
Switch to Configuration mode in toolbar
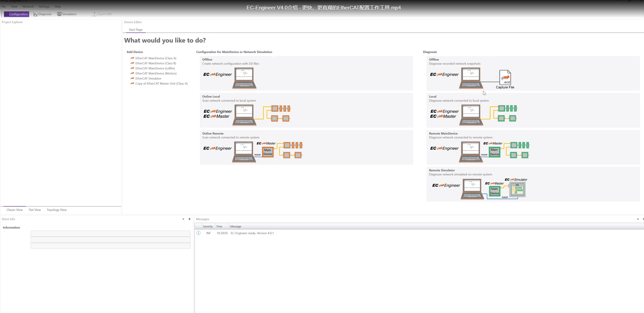point(17,14)
